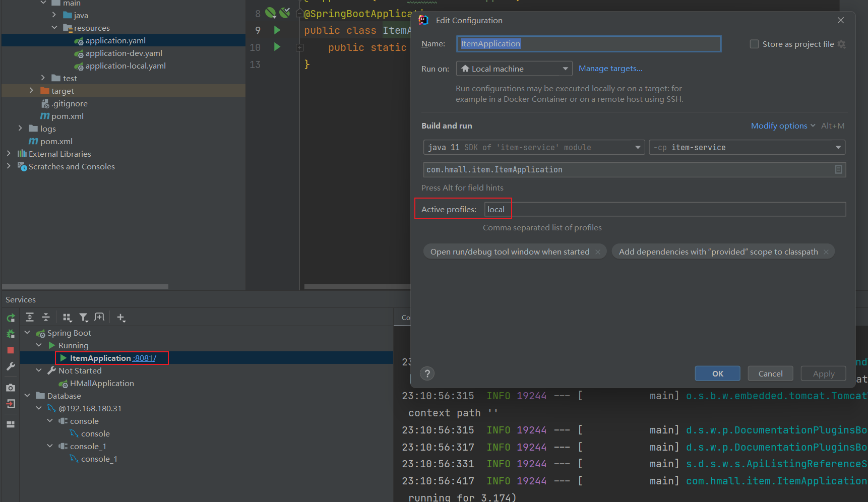The height and width of the screenshot is (502, 868).
Task: Remove the 'Add dependencies with provided scope' option
Action: pos(826,252)
